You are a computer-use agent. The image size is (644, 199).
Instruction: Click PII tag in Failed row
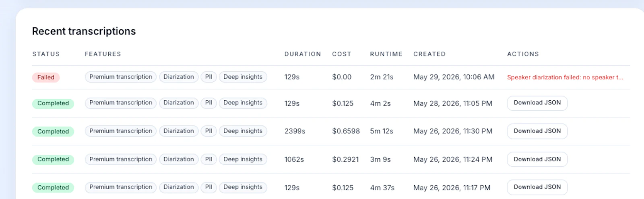click(x=208, y=77)
